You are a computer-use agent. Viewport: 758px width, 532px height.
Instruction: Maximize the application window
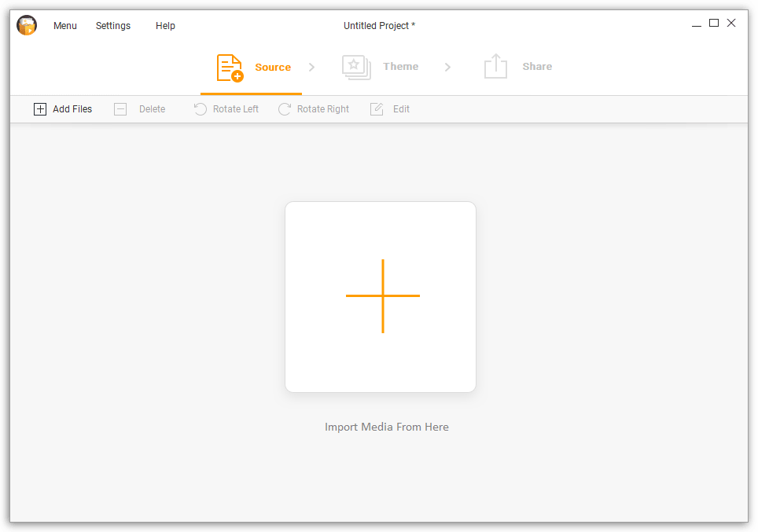click(x=714, y=24)
